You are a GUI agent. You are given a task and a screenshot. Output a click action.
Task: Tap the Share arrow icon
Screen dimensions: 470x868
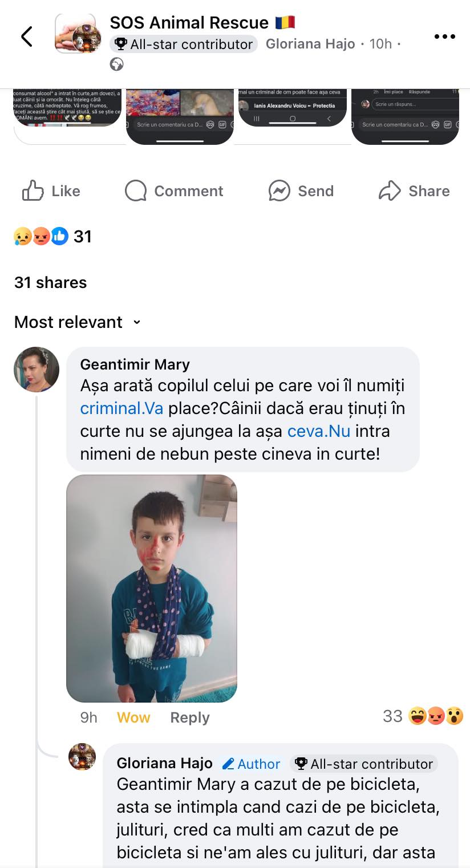tap(390, 191)
